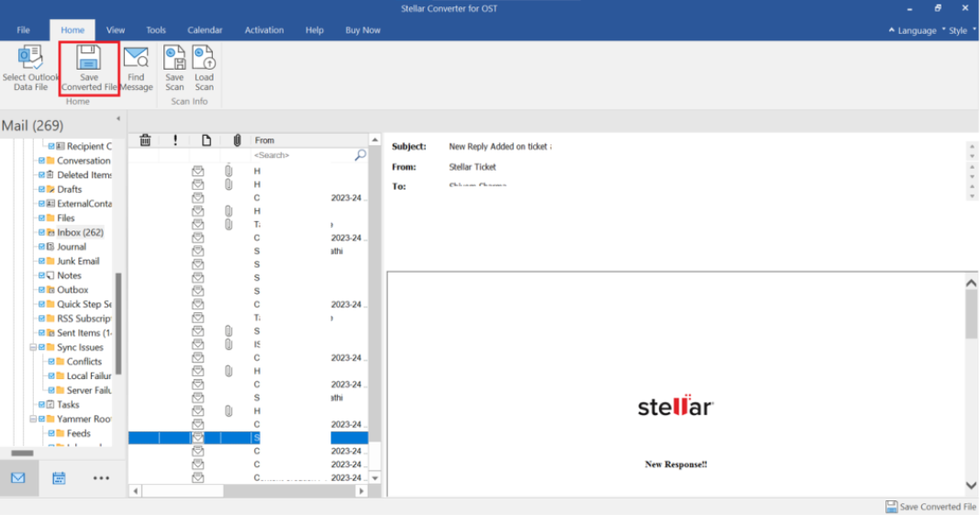Collapse the Sync Issues folder
Image resolution: width=980 pixels, height=515 pixels.
point(32,347)
